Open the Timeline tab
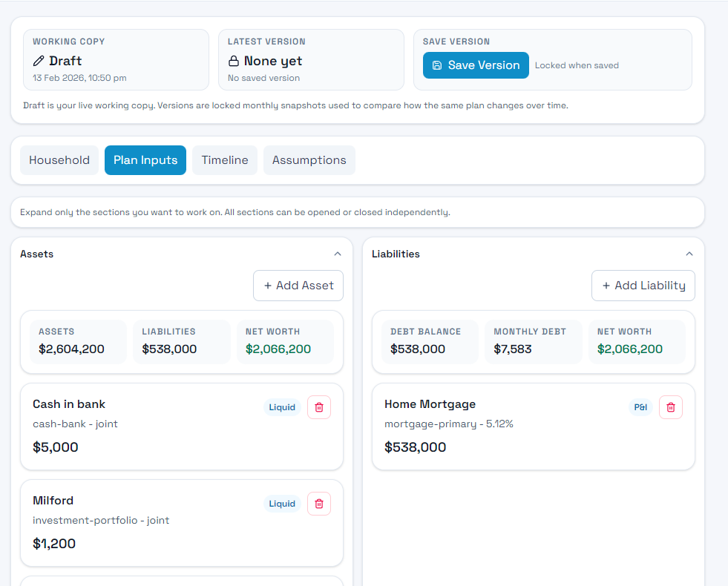 tap(224, 159)
